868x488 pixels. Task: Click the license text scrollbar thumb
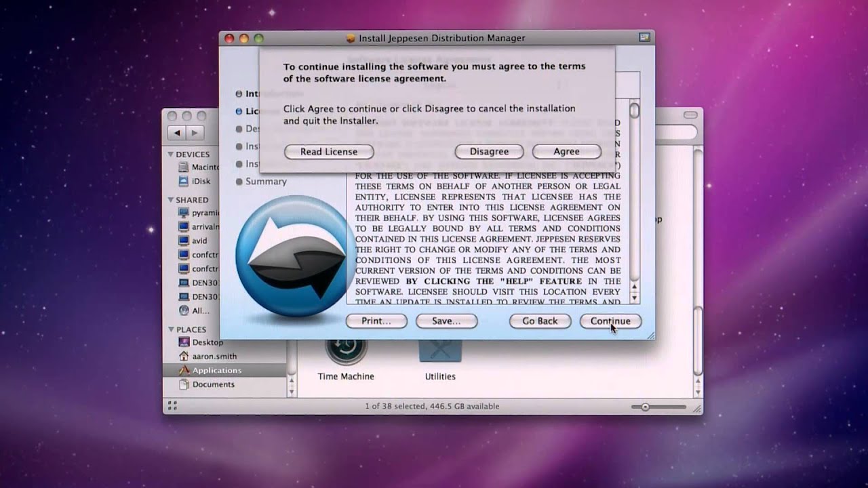(x=634, y=110)
